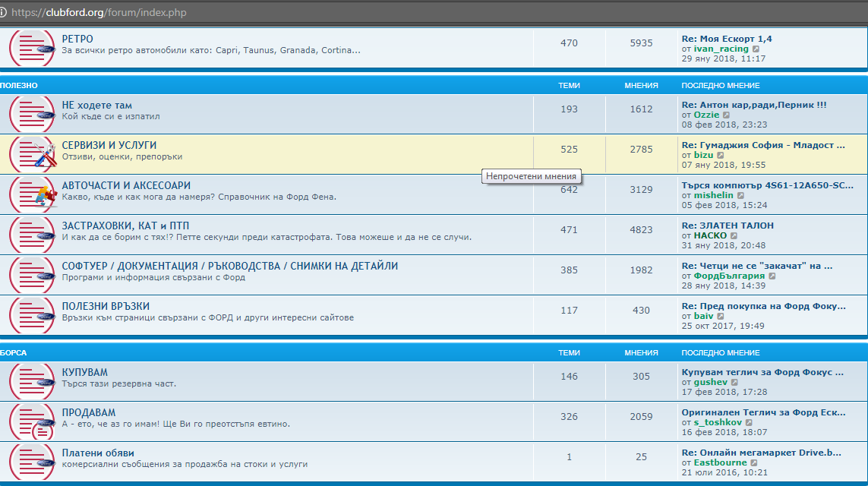Viewport: 868px width, 486px height.
Task: Click the СЕРВИЗИ И УСЛУГИ forum icon
Action: [x=32, y=154]
